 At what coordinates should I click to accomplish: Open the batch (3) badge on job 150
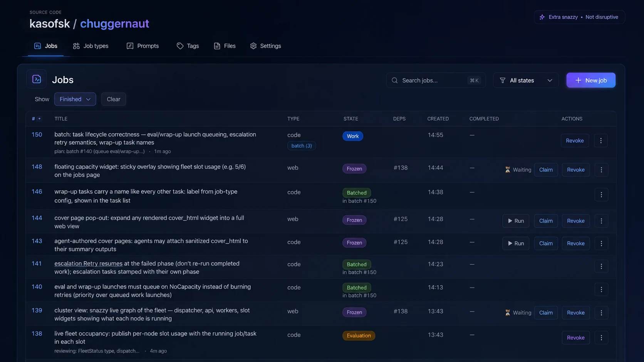(302, 146)
